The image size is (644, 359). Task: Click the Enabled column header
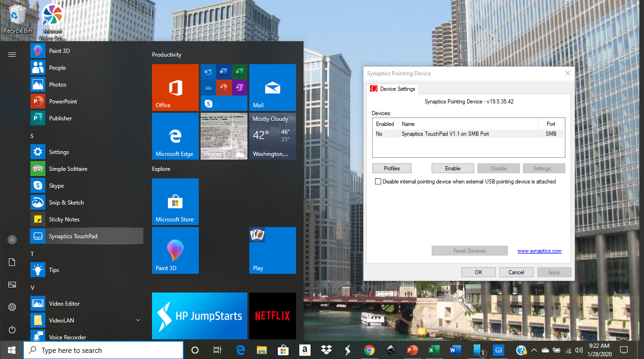(385, 124)
